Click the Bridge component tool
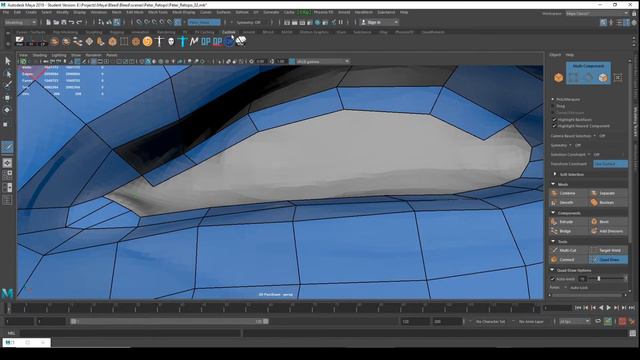Image resolution: width=640 pixels, height=360 pixels. tap(569, 231)
